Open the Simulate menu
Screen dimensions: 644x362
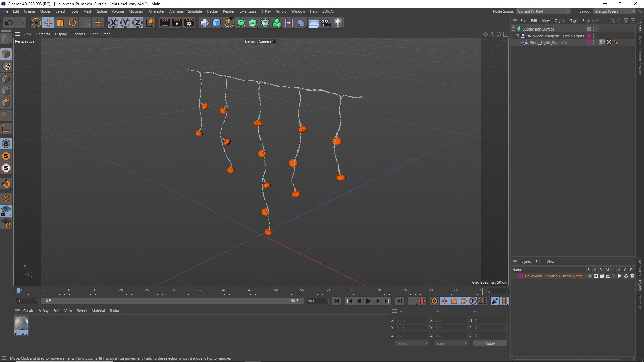tap(195, 11)
